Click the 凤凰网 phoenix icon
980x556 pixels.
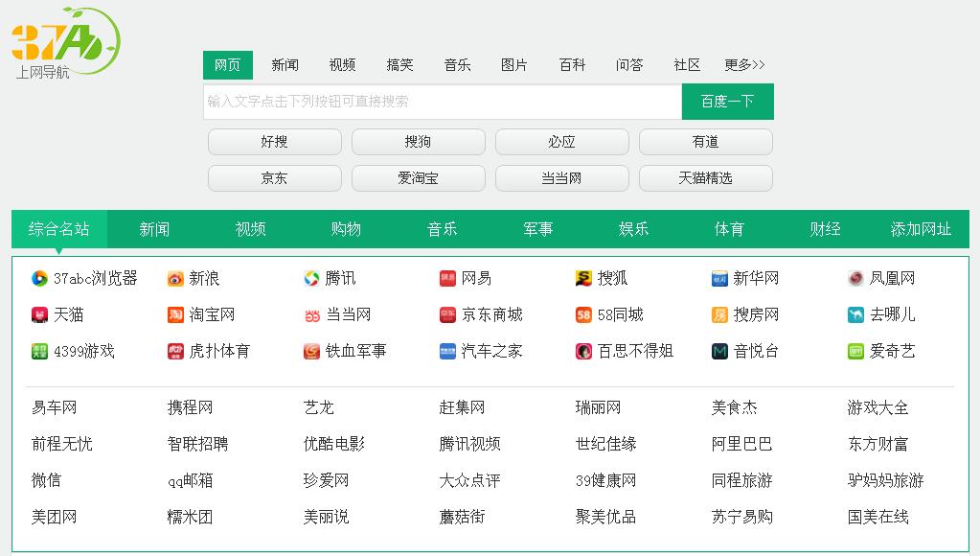(855, 278)
